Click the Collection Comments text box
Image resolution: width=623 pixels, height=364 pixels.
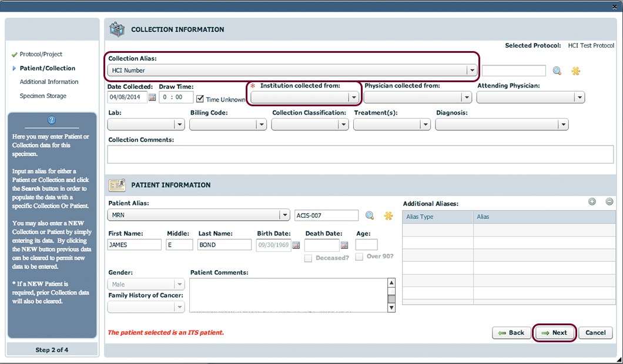360,154
